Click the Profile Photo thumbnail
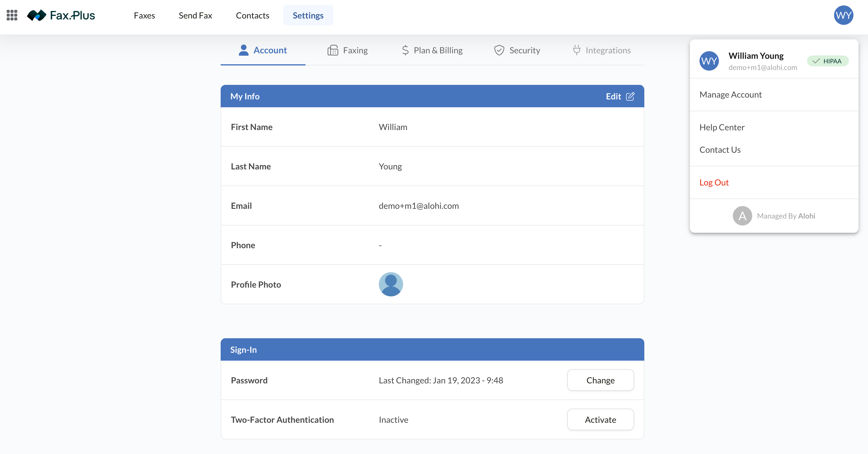Screen dimensions: 868x454 [391, 285]
